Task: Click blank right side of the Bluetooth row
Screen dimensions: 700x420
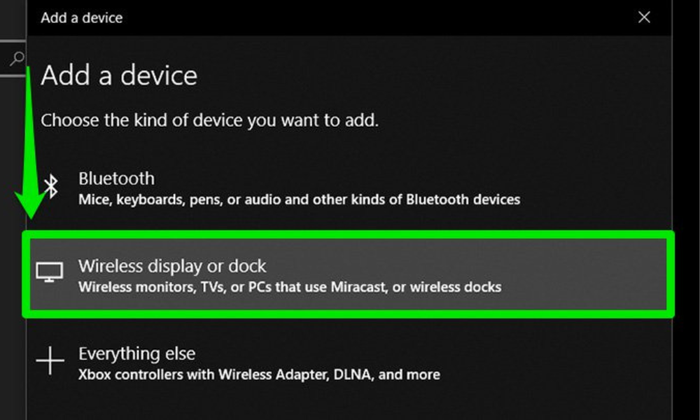Action: pos(610,187)
